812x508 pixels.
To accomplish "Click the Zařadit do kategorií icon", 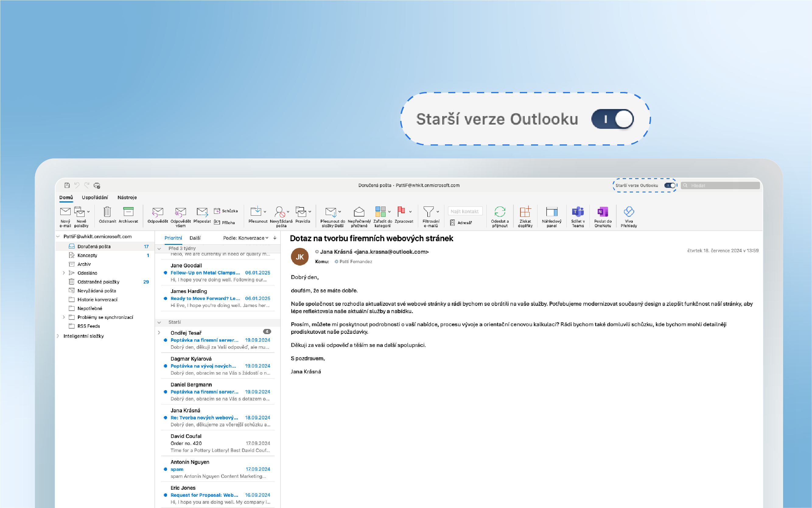I will pyautogui.click(x=380, y=212).
